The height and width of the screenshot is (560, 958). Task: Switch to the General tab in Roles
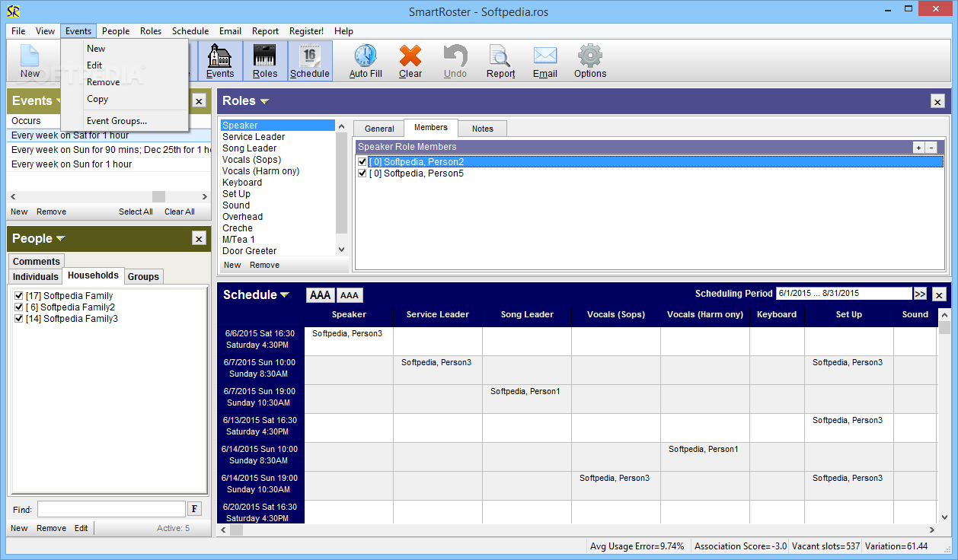tap(379, 129)
